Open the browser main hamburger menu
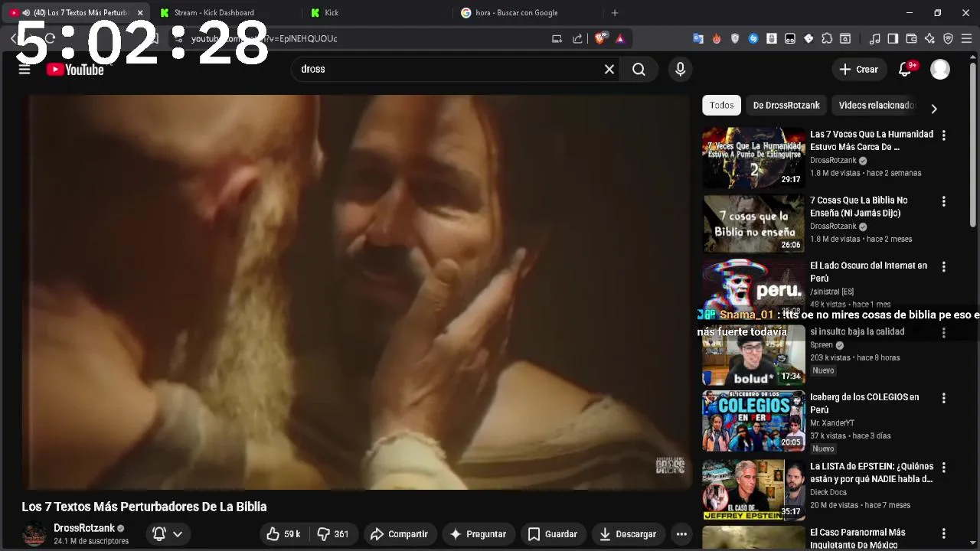The height and width of the screenshot is (551, 980). coord(966,38)
